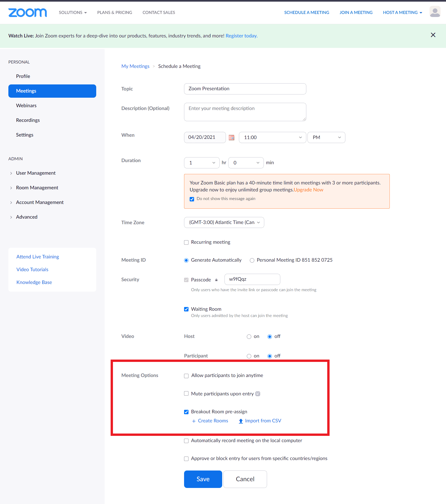446x504 pixels.
Task: Open Contact Sales page
Action: coord(159,12)
